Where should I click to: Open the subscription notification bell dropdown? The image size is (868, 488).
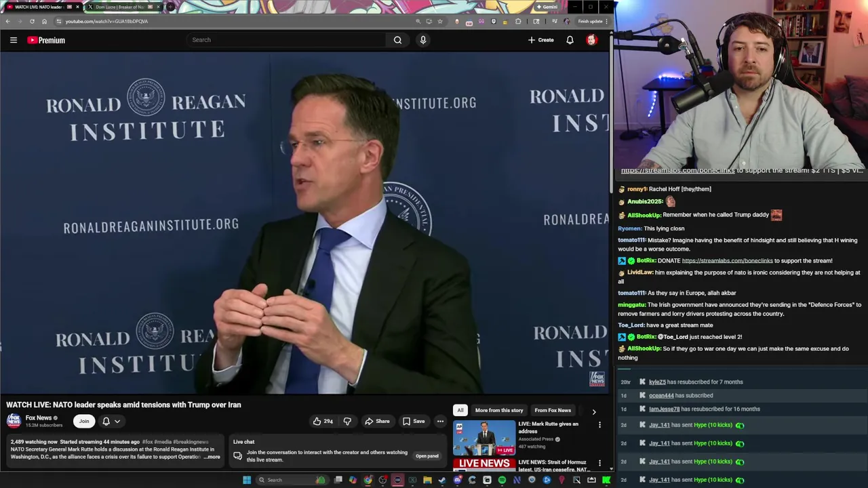click(111, 422)
